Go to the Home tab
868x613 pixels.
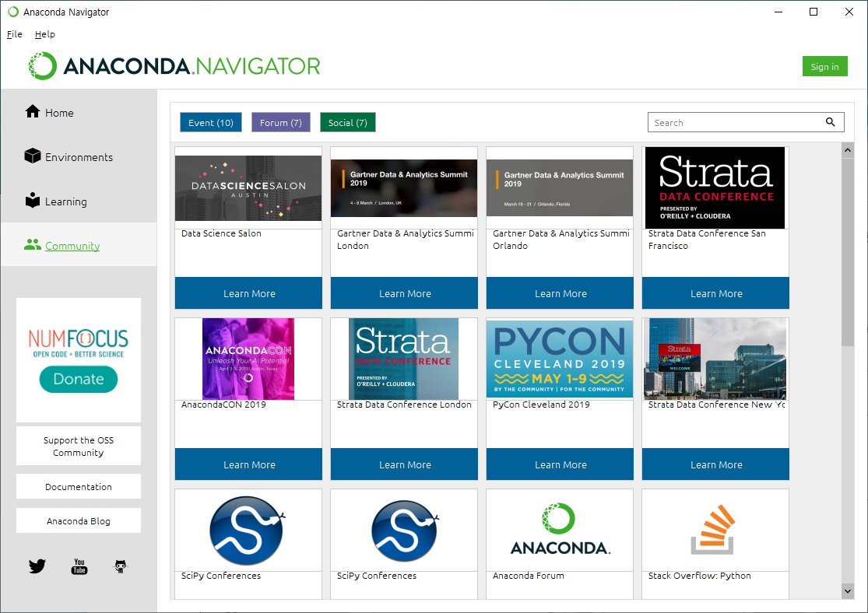[x=79, y=112]
